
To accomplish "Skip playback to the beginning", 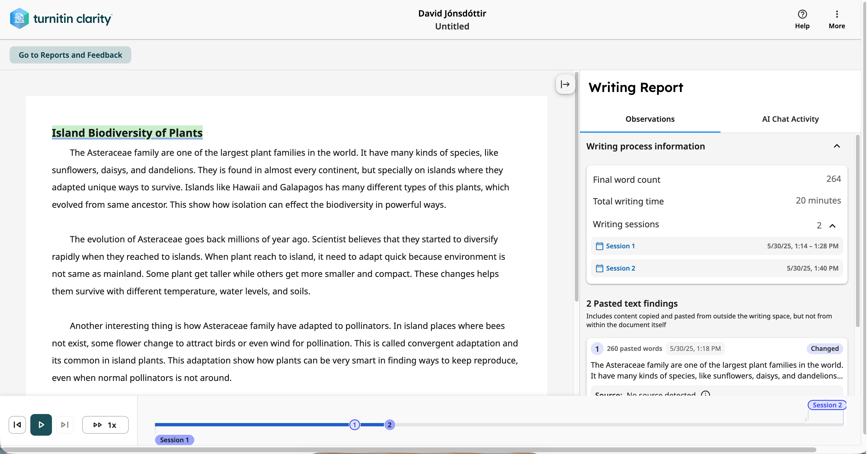I will click(x=17, y=425).
